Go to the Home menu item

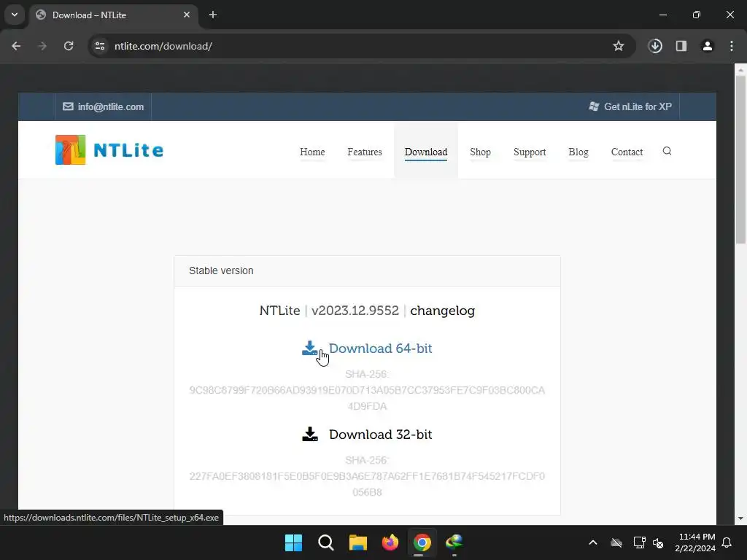(x=312, y=152)
